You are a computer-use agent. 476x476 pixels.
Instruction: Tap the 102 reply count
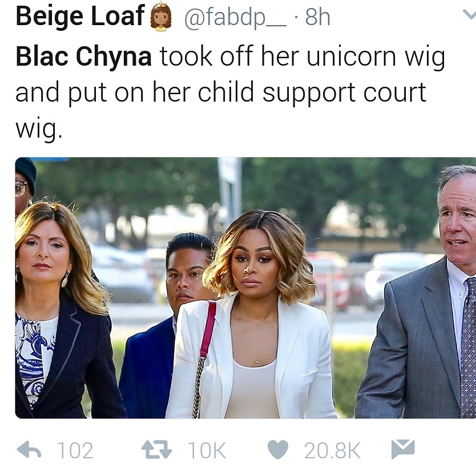tap(75, 450)
